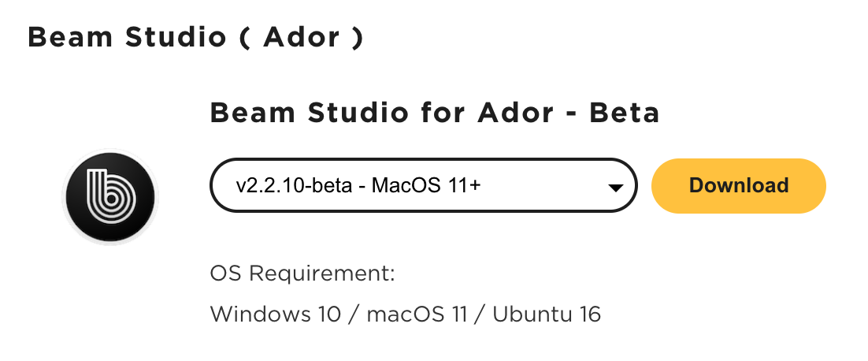Click 'MacOS 11+' text in the selector
Viewport: 868px width, 361px height.
click(426, 185)
